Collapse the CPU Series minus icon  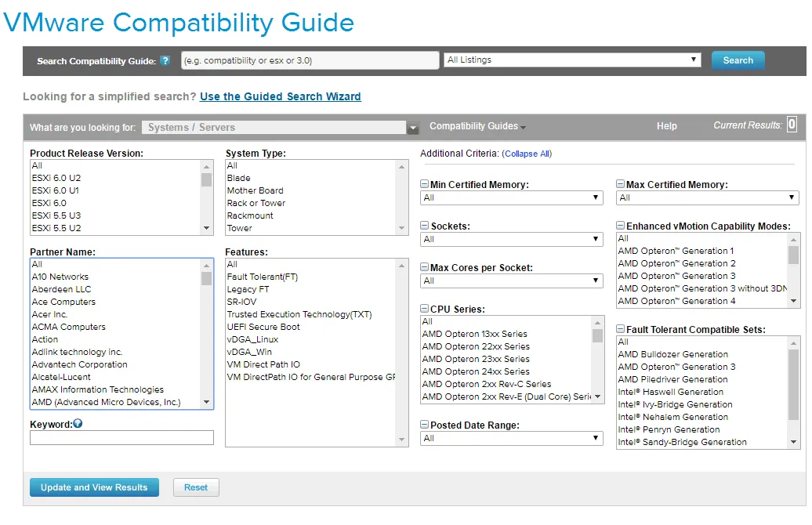[424, 308]
